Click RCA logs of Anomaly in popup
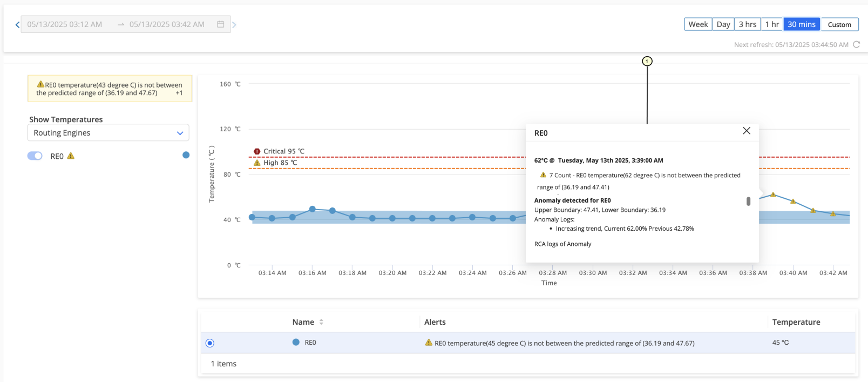868x382 pixels. point(562,244)
